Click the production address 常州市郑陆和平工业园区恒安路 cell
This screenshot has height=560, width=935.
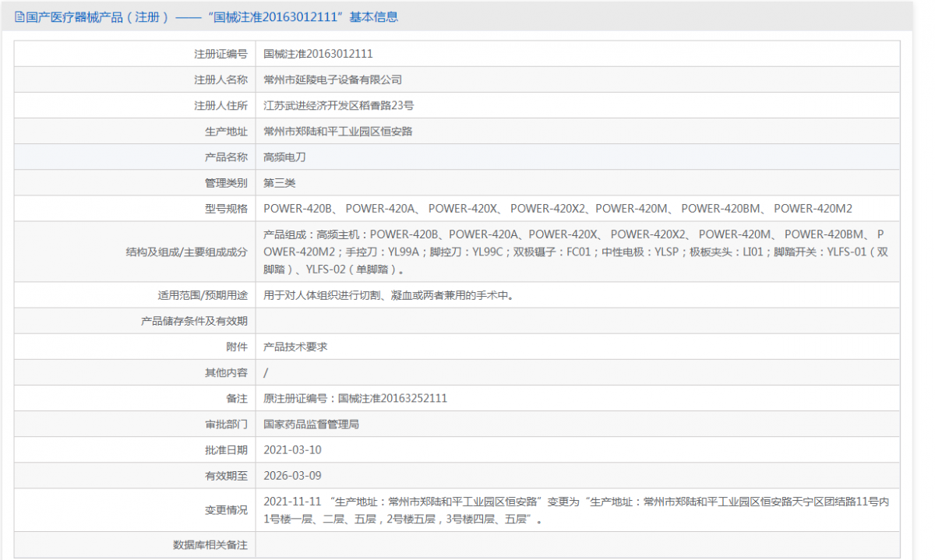pos(338,131)
